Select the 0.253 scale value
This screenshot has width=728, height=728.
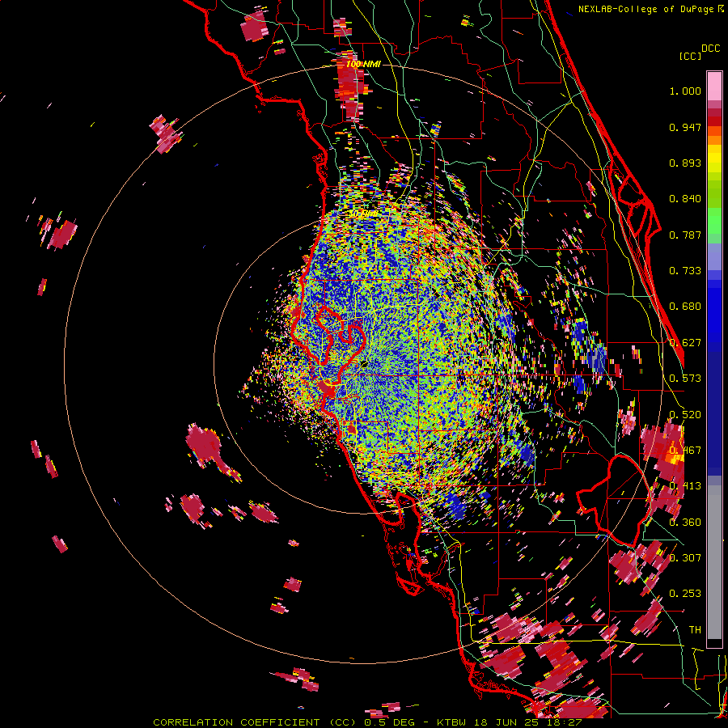click(685, 594)
